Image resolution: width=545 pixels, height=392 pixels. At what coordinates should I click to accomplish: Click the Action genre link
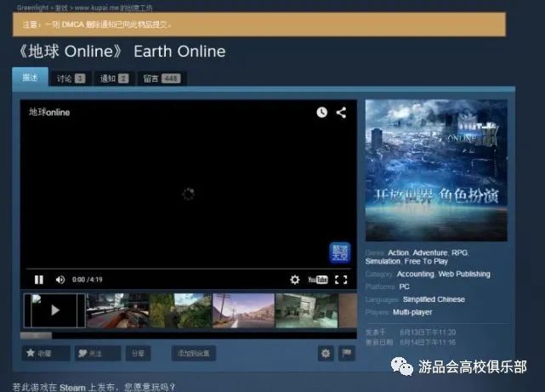398,253
